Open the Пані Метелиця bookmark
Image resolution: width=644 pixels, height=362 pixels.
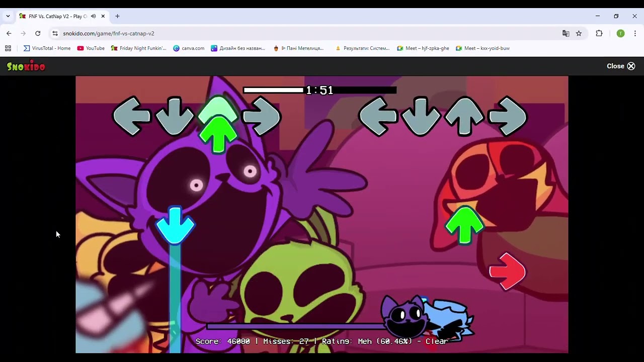pyautogui.click(x=299, y=48)
